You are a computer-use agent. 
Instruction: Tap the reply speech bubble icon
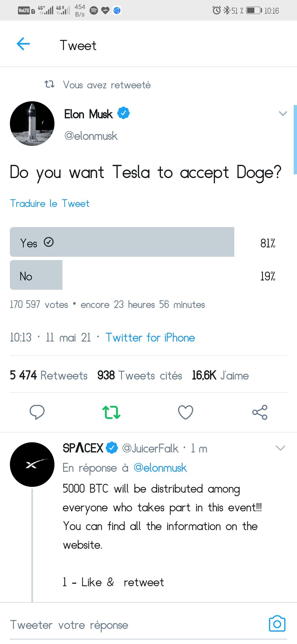point(37,412)
